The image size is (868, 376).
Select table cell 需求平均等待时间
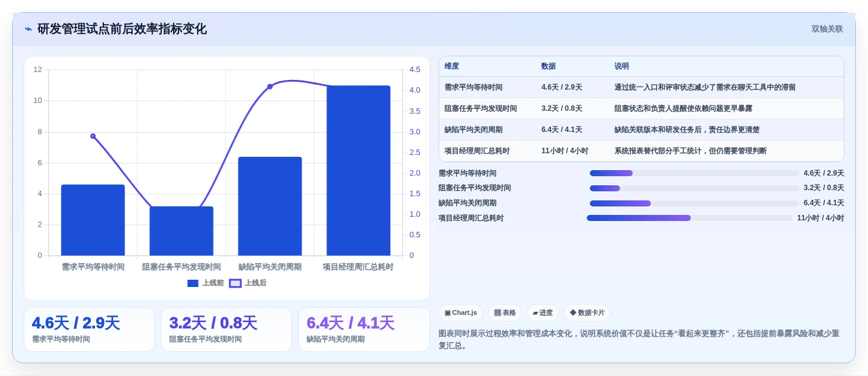pos(474,87)
